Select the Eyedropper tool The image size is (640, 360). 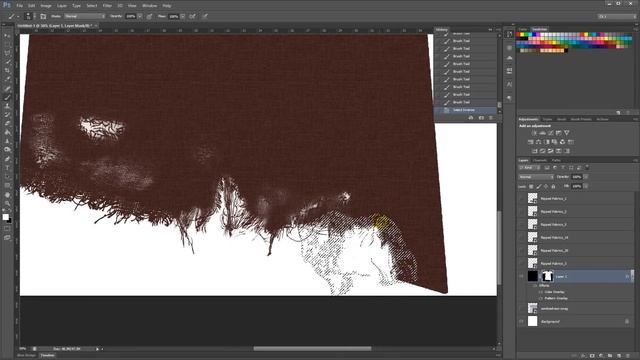pyautogui.click(x=7, y=79)
